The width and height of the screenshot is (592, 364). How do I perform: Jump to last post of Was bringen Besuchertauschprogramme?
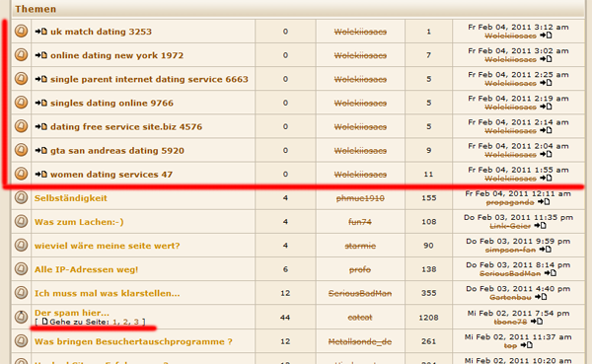click(526, 345)
